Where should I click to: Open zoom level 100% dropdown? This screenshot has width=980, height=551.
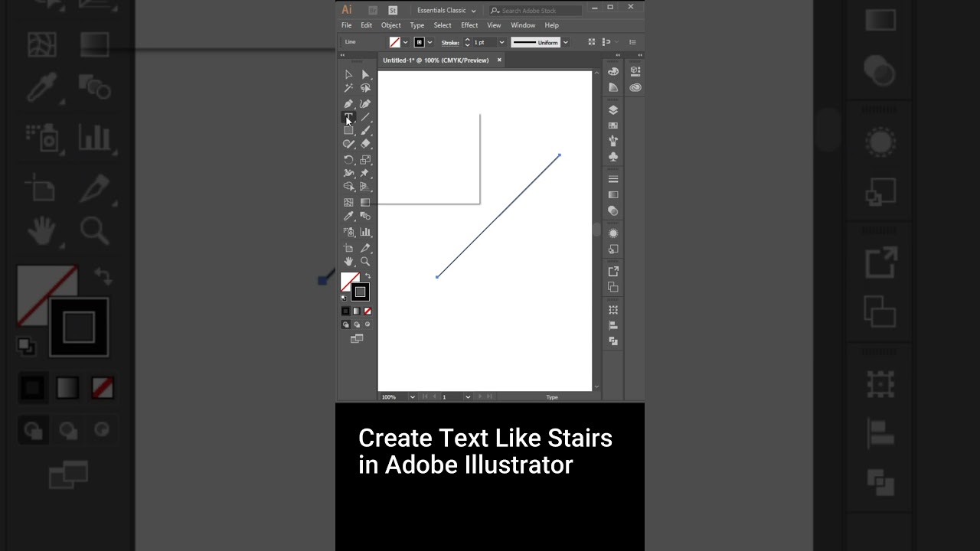coord(412,397)
